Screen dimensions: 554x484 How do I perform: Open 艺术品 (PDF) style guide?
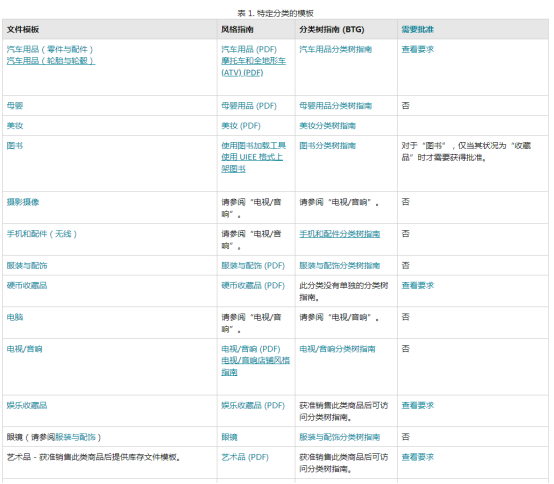(245, 457)
